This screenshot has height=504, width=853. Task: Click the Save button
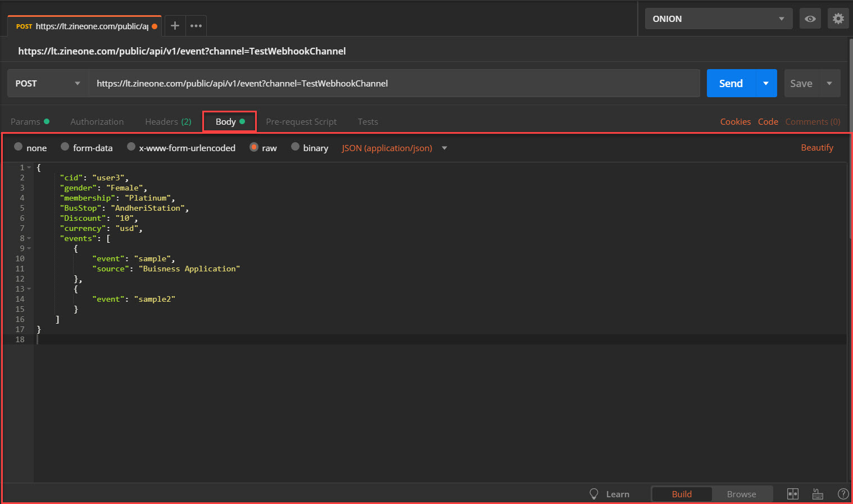tap(801, 83)
